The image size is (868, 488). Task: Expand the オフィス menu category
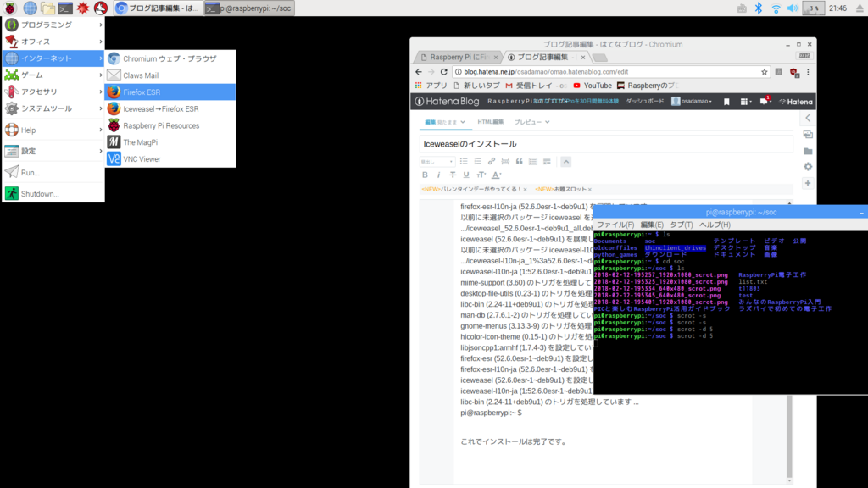(53, 42)
